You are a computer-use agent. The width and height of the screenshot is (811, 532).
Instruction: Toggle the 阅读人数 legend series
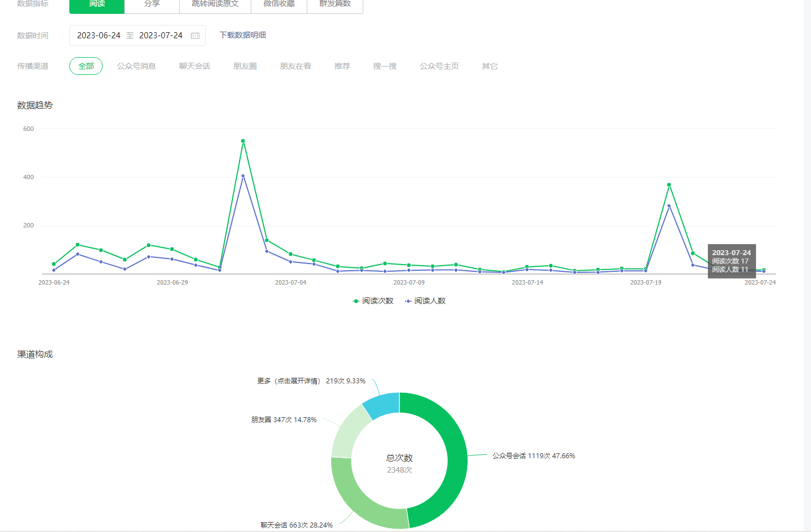(x=425, y=301)
